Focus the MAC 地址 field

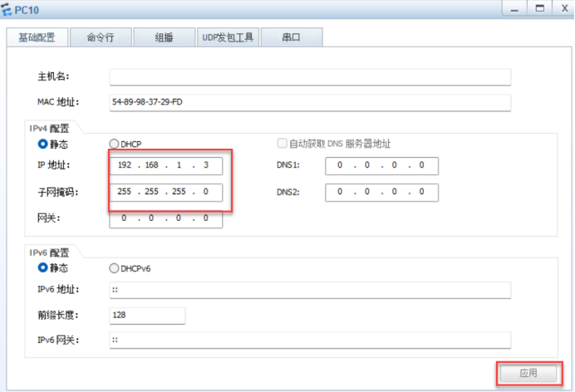pyautogui.click(x=309, y=102)
